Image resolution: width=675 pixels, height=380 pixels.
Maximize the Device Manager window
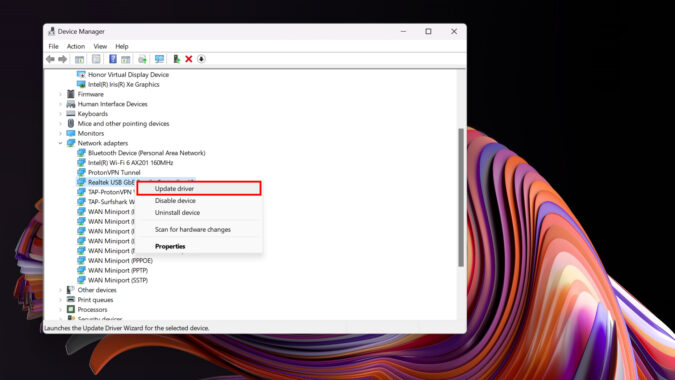coord(428,31)
